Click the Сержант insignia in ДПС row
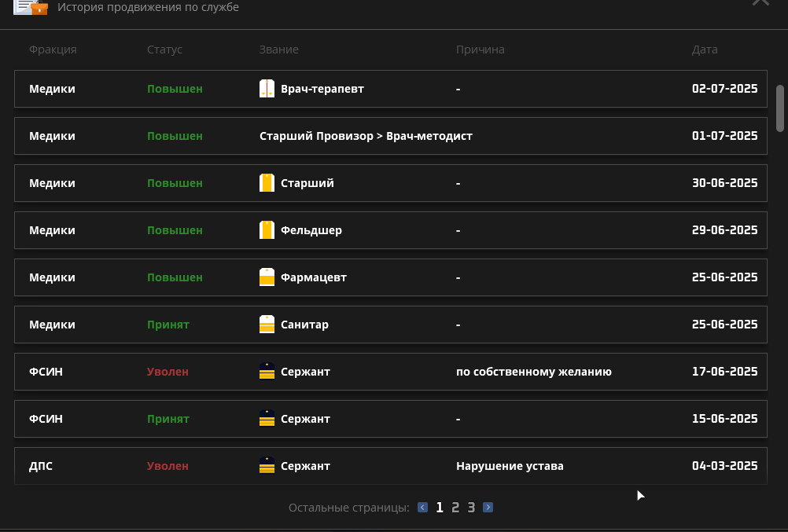This screenshot has width=788, height=532. [x=267, y=466]
